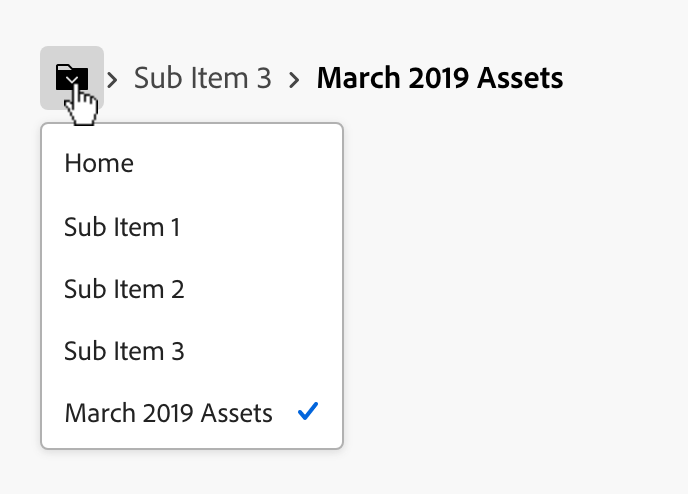
Task: Toggle the breadcrumb overflow menu button
Action: pyautogui.click(x=71, y=77)
